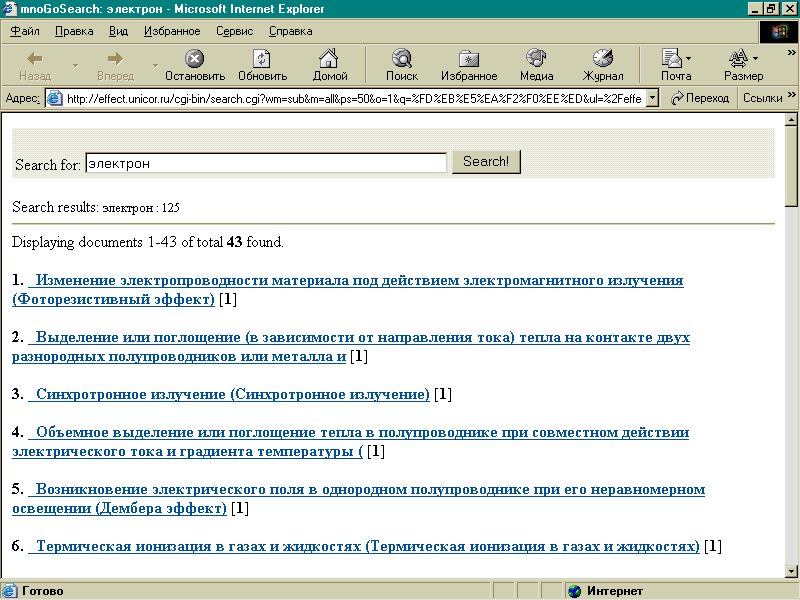Open the Правка menu
Image resolution: width=800 pixels, height=600 pixels.
(74, 31)
